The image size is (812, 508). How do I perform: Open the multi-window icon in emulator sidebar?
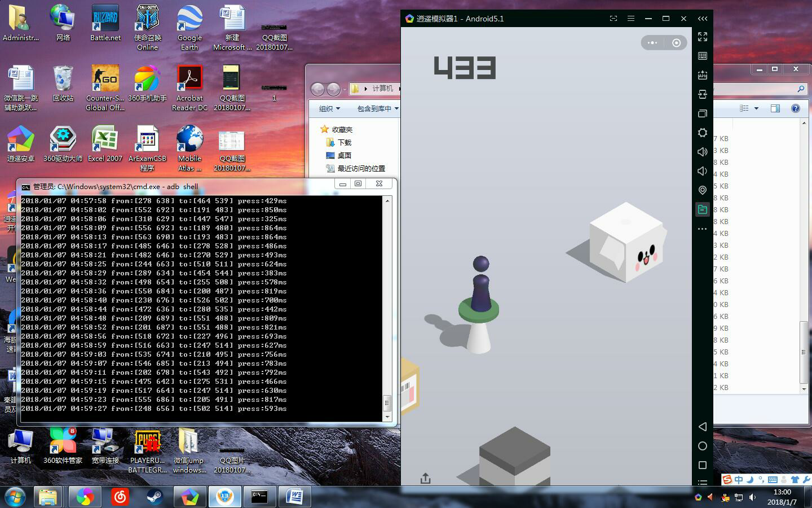point(703,113)
